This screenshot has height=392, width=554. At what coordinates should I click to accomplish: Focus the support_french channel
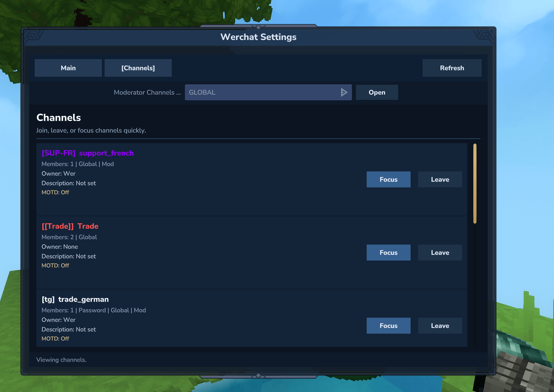pyautogui.click(x=388, y=179)
